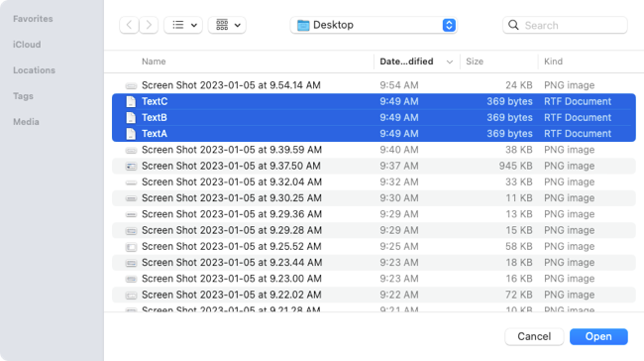Screen dimensions: 644x361
Task: Select the TextC document icon
Action: click(x=131, y=101)
